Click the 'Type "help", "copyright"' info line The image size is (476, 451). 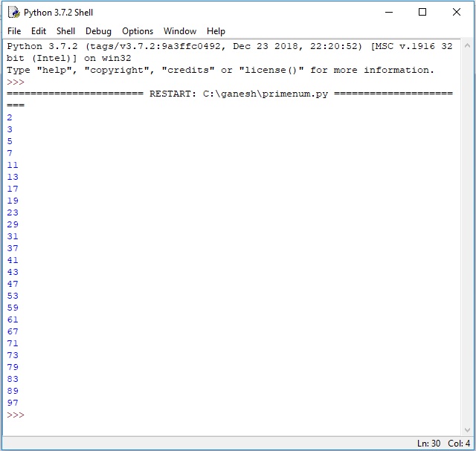pos(220,70)
